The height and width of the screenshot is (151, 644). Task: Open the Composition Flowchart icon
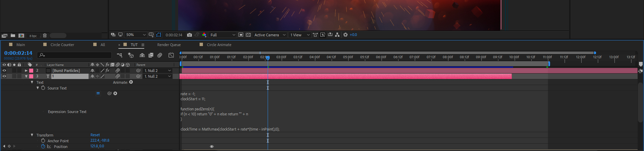click(337, 35)
